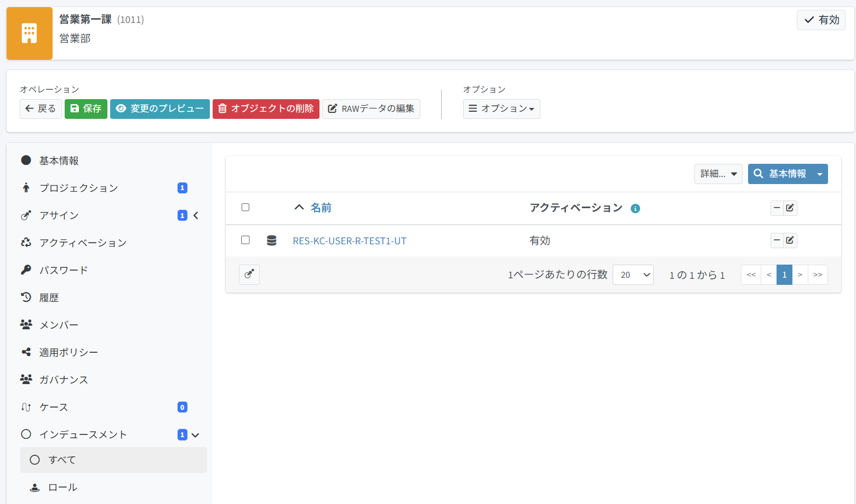Viewport: 856px width, 504px height.
Task: Click the new assignment icon below the table
Action: (x=249, y=274)
